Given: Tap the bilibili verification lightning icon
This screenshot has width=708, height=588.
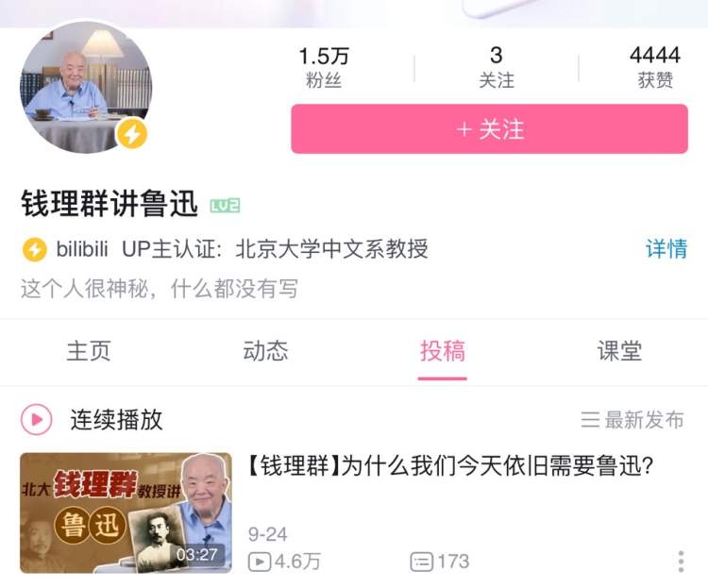Looking at the screenshot, I should 34,249.
